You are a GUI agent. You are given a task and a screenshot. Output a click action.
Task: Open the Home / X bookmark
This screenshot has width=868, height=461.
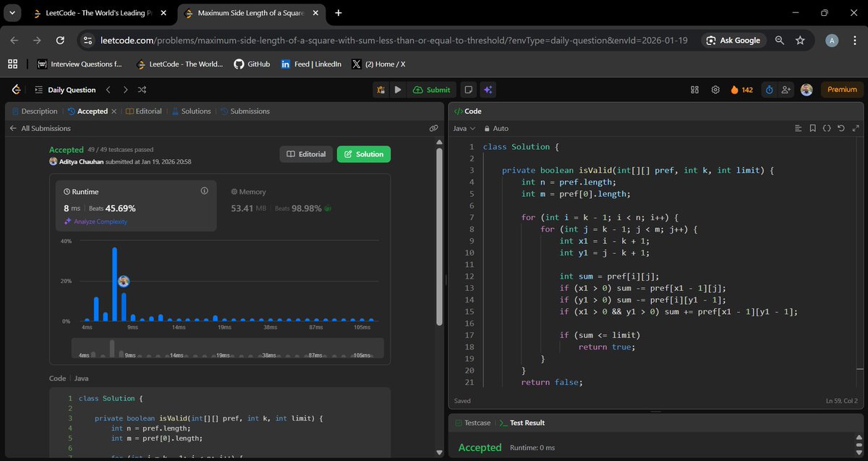pos(378,64)
